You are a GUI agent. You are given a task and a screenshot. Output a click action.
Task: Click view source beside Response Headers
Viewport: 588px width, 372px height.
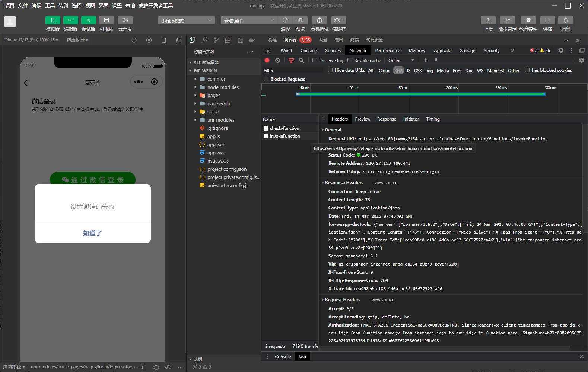click(x=386, y=183)
